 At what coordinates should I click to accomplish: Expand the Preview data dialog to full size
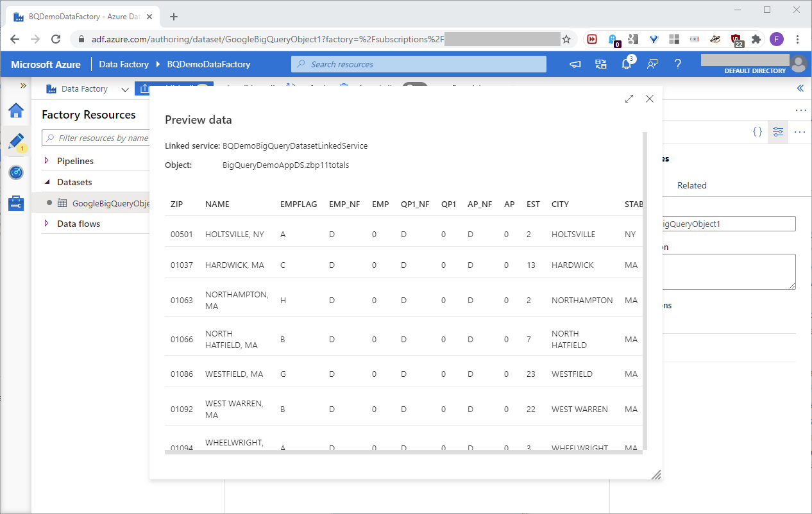point(629,99)
